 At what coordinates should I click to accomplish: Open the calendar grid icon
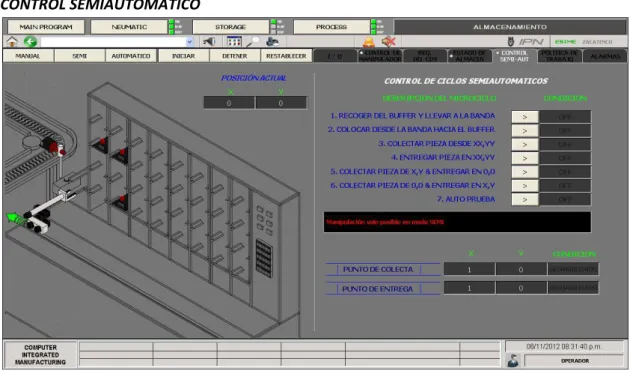[x=234, y=41]
